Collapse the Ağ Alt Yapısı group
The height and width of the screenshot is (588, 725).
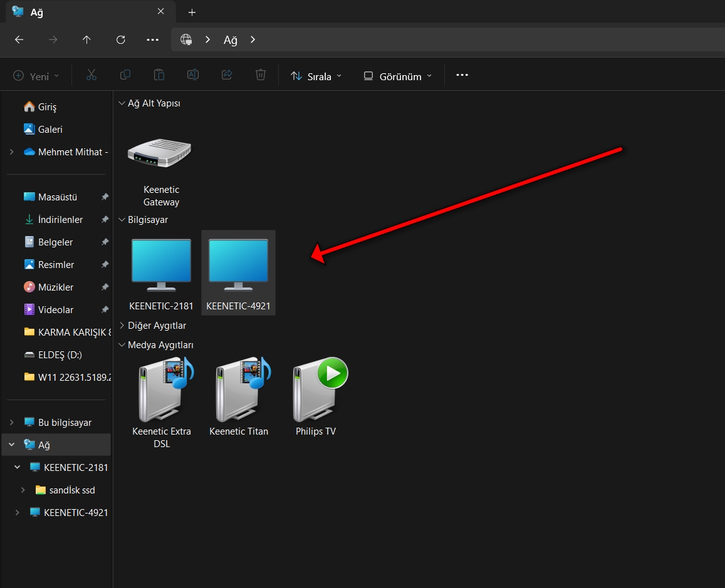pos(122,103)
